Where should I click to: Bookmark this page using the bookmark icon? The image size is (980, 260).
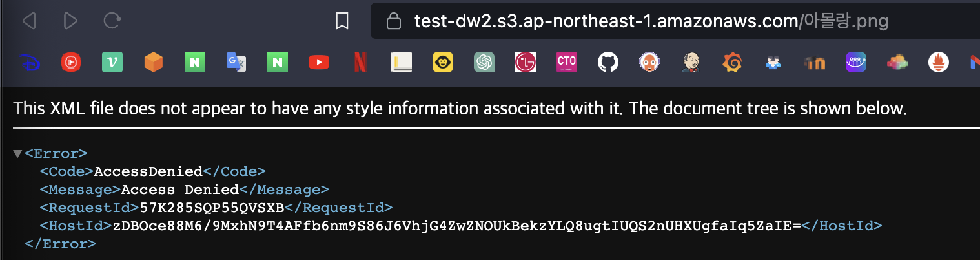point(343,21)
